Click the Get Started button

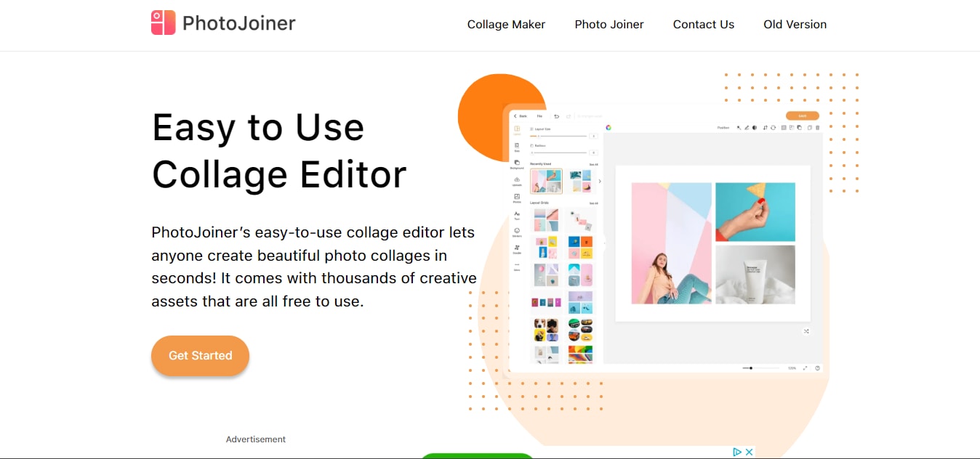pyautogui.click(x=200, y=356)
